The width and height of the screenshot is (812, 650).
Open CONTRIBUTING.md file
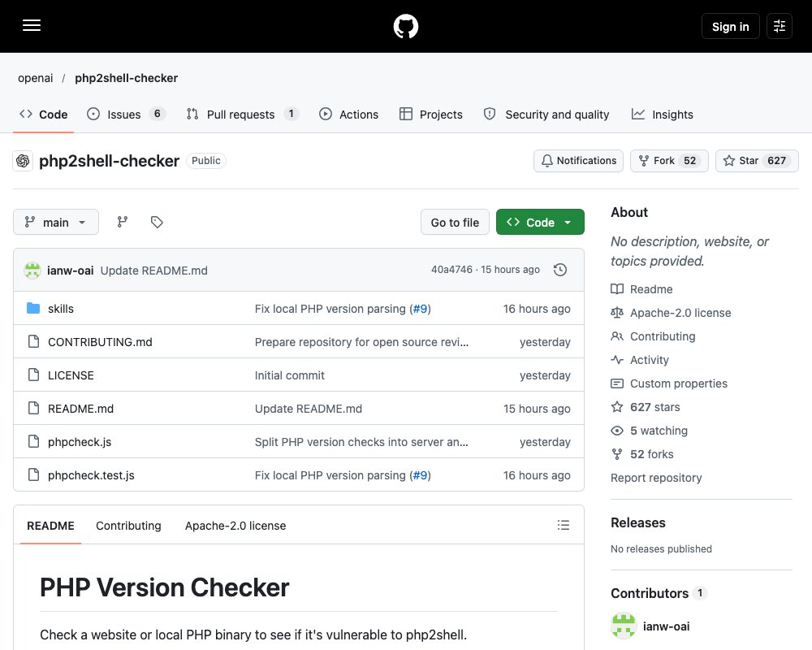(100, 341)
